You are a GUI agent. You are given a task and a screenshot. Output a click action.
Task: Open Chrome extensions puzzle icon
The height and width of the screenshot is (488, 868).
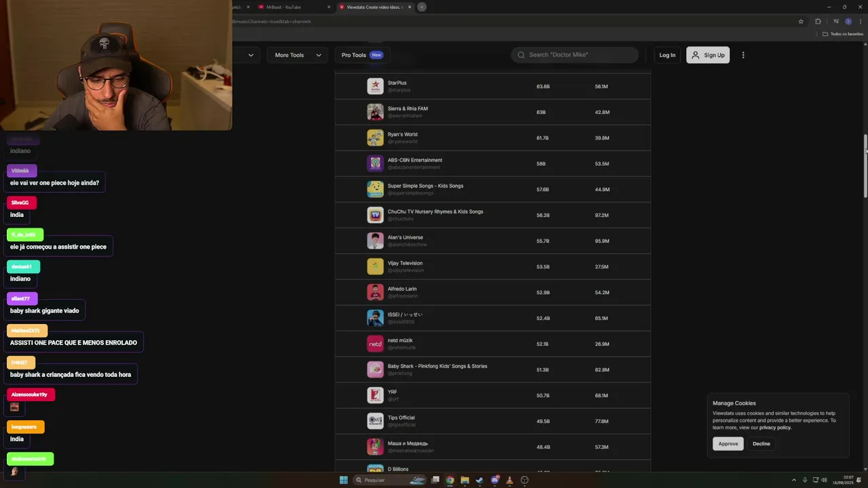tap(818, 21)
